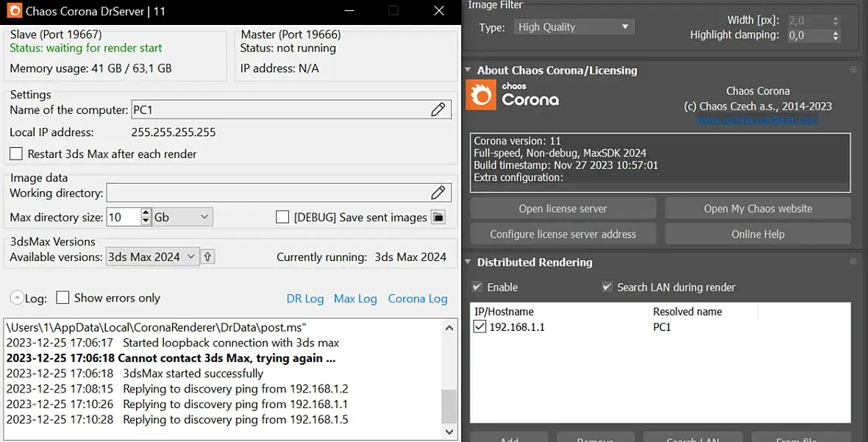This screenshot has width=868, height=442.
Task: Toggle the Show errors only checkbox
Action: pyautogui.click(x=63, y=298)
